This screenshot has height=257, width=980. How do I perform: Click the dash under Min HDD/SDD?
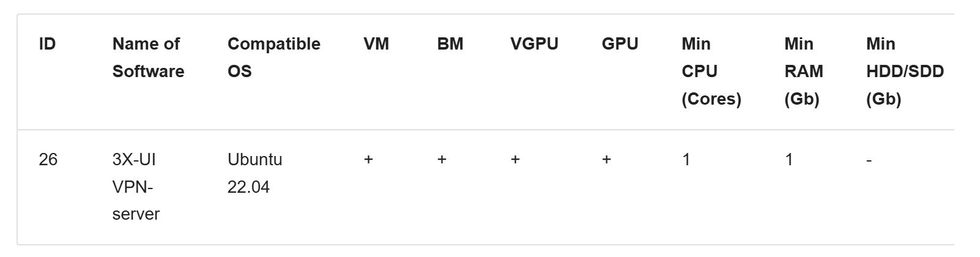869,160
